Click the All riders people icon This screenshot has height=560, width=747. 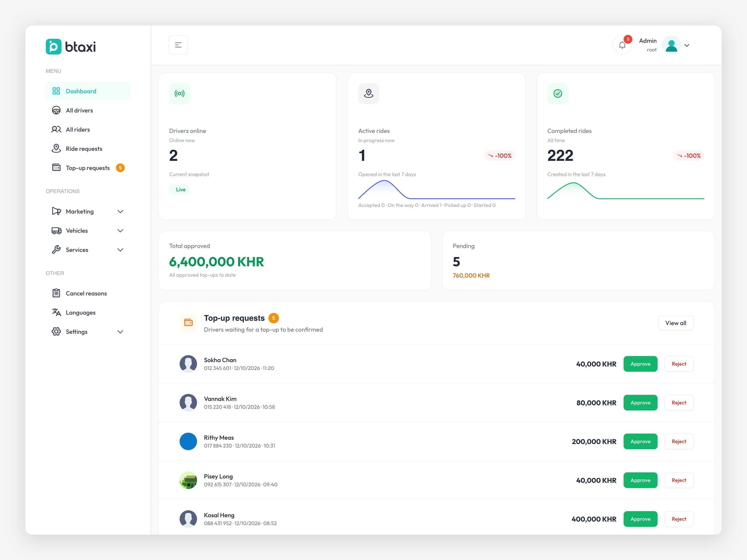click(56, 130)
